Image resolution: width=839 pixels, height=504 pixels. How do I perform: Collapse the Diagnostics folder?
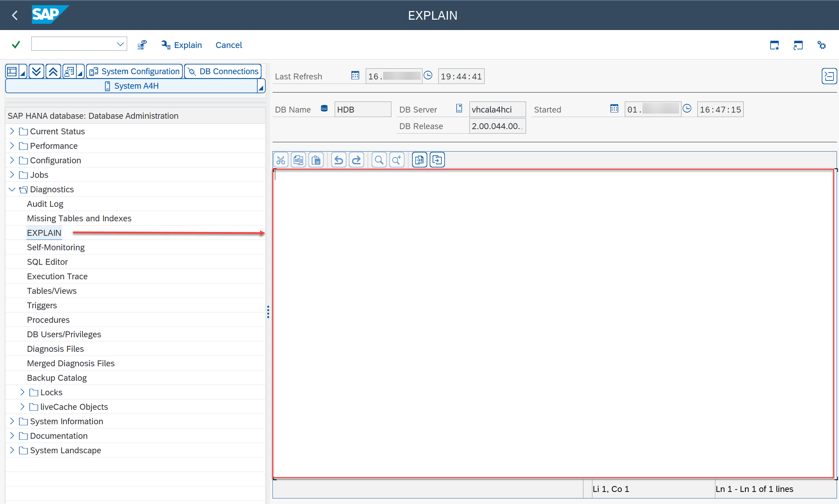pyautogui.click(x=12, y=189)
